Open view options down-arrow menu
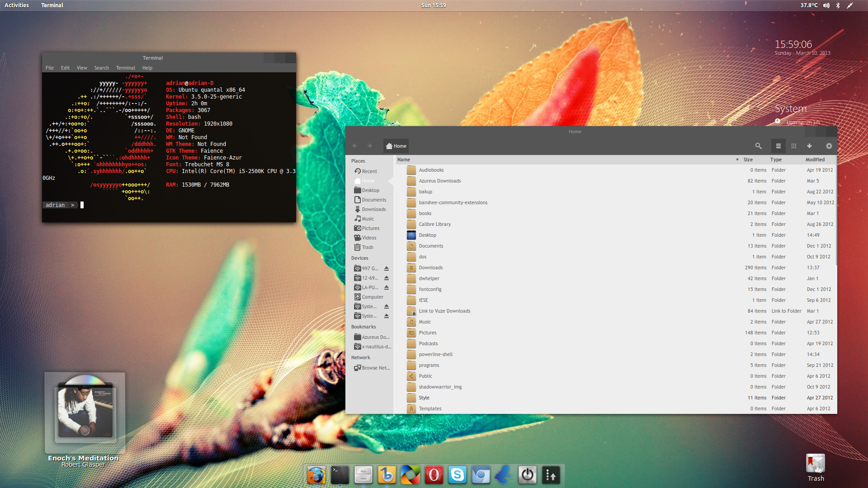The image size is (868, 488). [809, 146]
